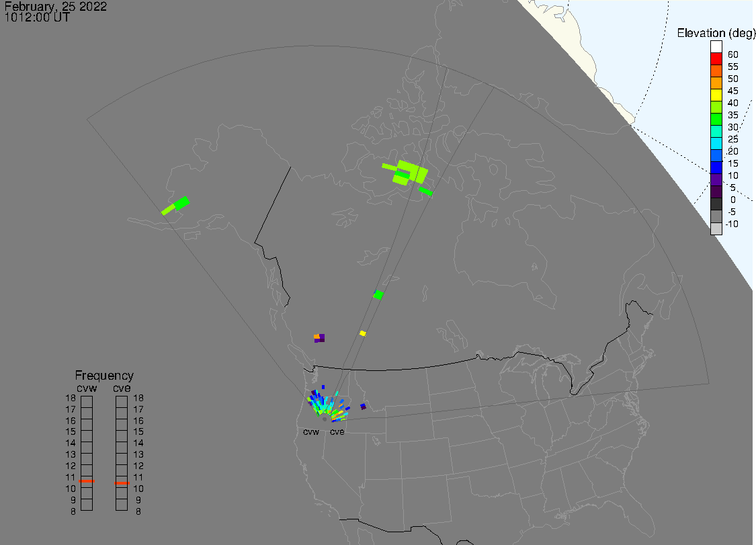756x545 pixels.
Task: Click the dark purple echo east of the radar
Action: click(363, 407)
